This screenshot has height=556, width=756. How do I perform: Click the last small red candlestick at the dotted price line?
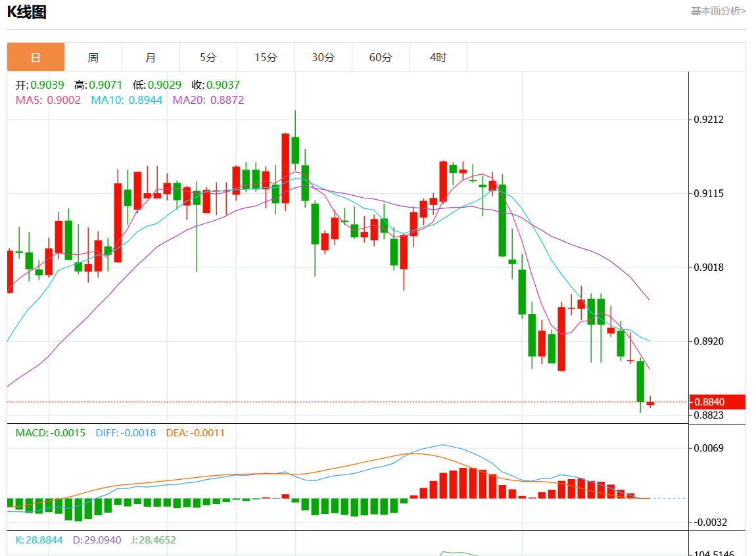click(x=650, y=404)
